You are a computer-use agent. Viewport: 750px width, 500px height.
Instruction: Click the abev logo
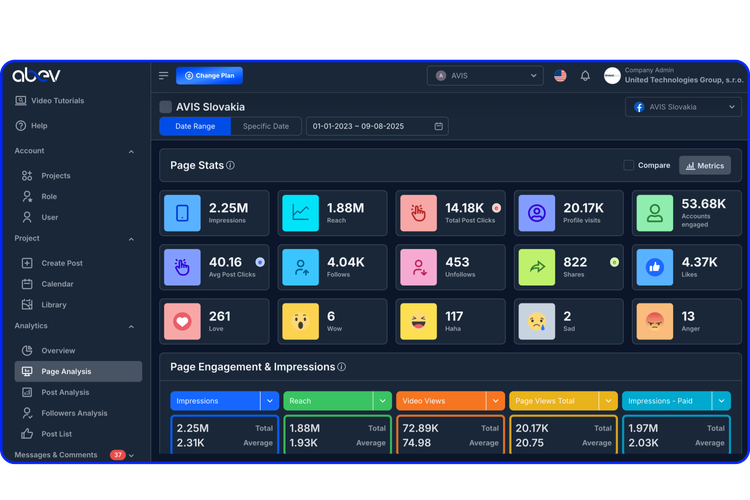click(x=36, y=75)
